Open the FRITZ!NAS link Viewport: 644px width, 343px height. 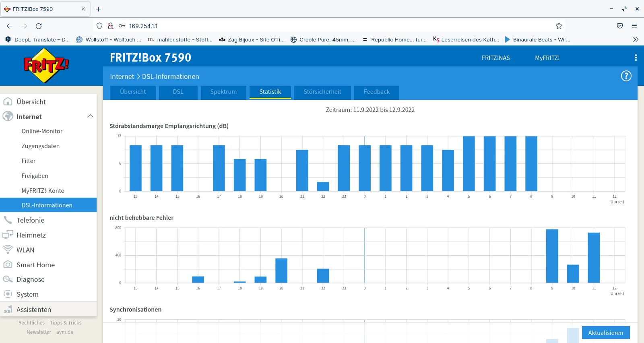click(495, 58)
